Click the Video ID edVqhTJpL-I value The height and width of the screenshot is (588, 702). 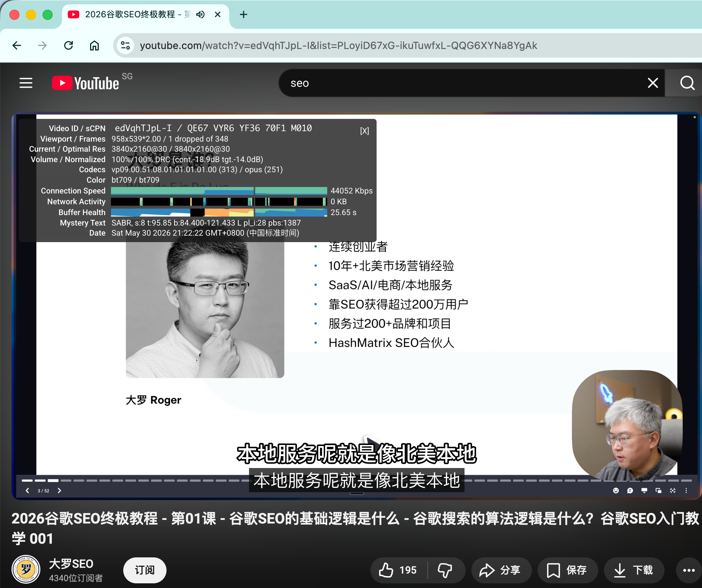click(143, 128)
